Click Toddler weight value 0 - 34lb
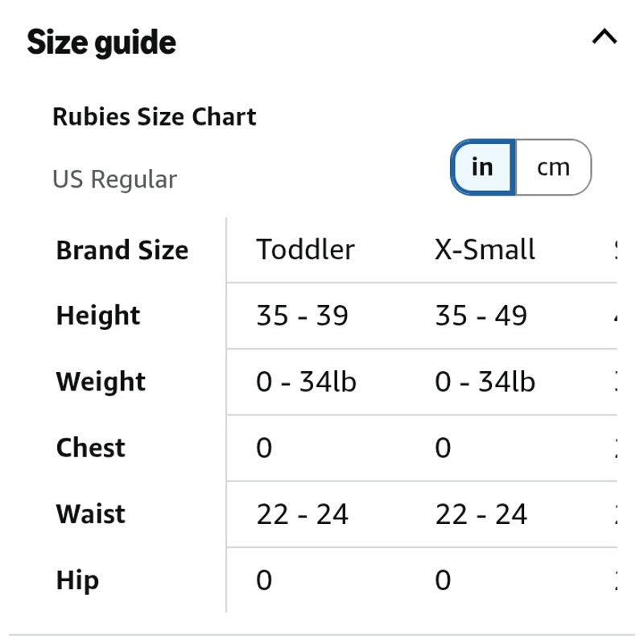The height and width of the screenshot is (644, 644). pos(306,382)
